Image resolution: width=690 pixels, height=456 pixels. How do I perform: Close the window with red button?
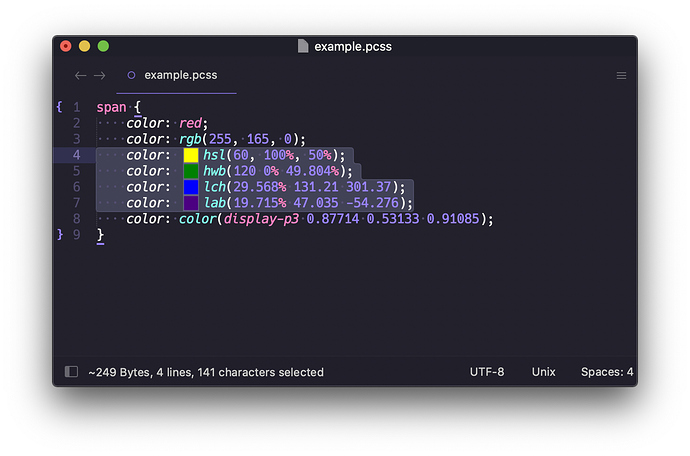pyautogui.click(x=66, y=46)
